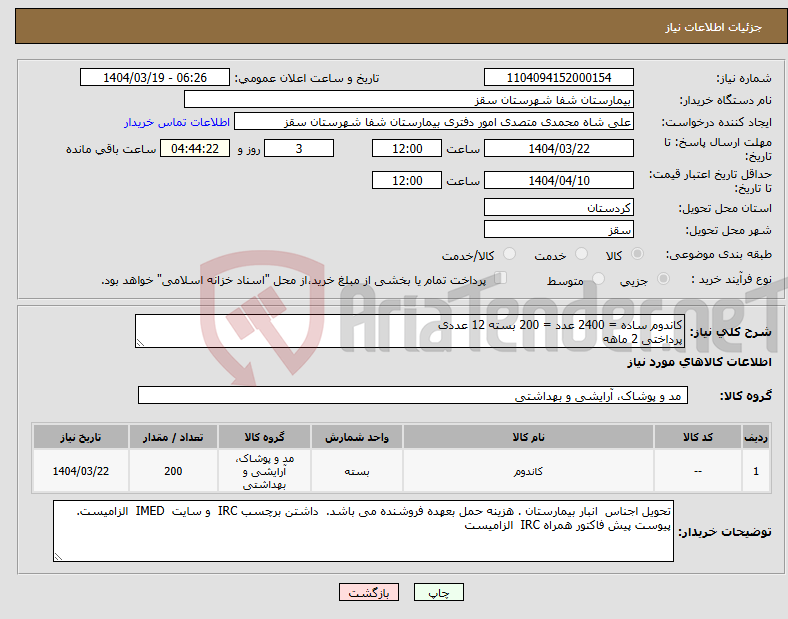Select the جزیی purchase type radio

tap(663, 279)
